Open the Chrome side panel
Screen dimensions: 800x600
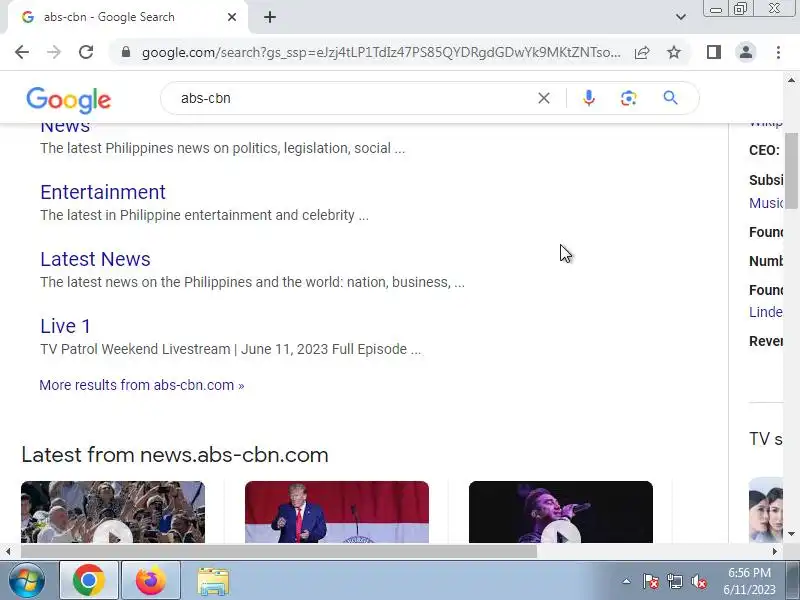pyautogui.click(x=714, y=52)
